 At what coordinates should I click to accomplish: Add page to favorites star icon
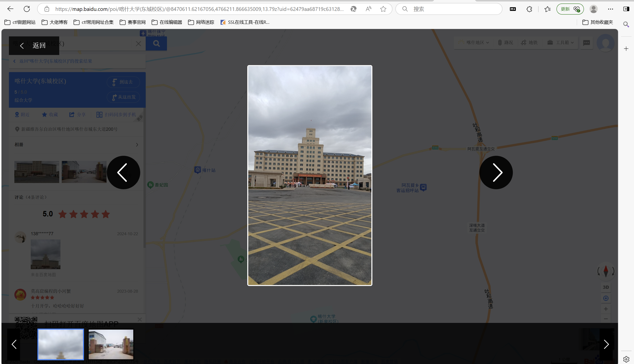383,9
